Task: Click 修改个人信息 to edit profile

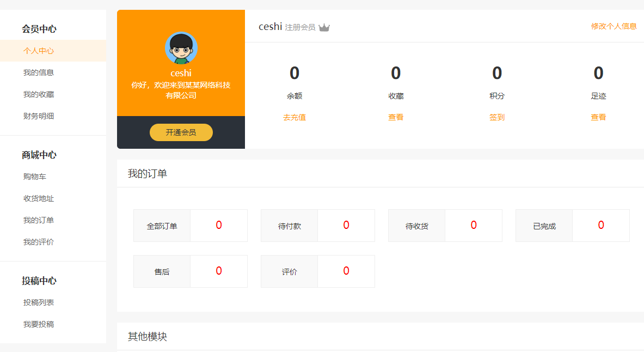Action: click(x=613, y=26)
